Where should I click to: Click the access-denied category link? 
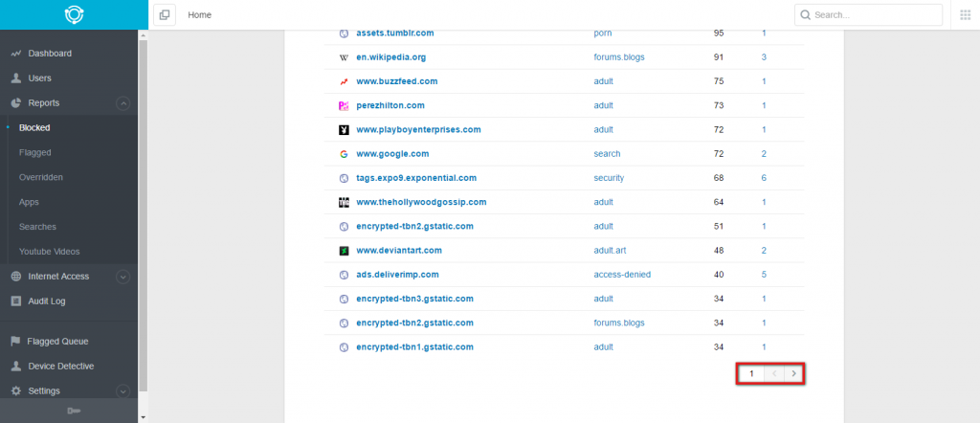tap(622, 275)
